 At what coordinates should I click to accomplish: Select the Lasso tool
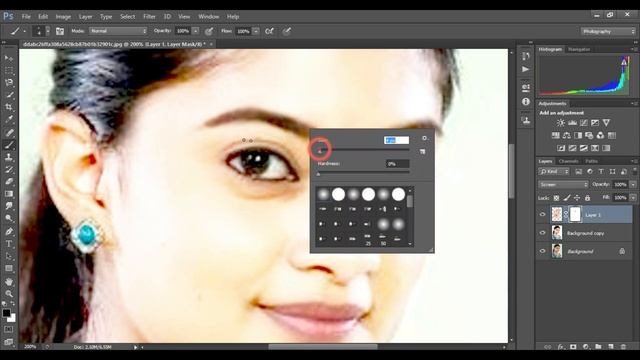[x=9, y=82]
